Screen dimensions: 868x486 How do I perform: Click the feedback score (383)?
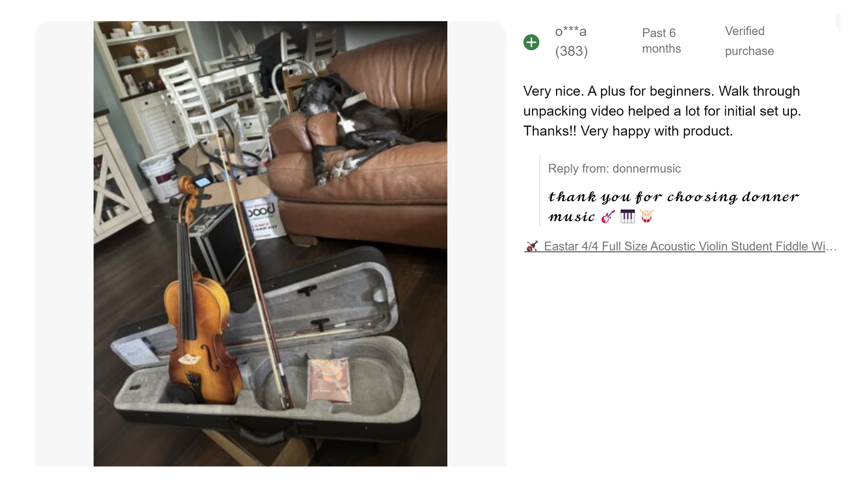coord(571,51)
